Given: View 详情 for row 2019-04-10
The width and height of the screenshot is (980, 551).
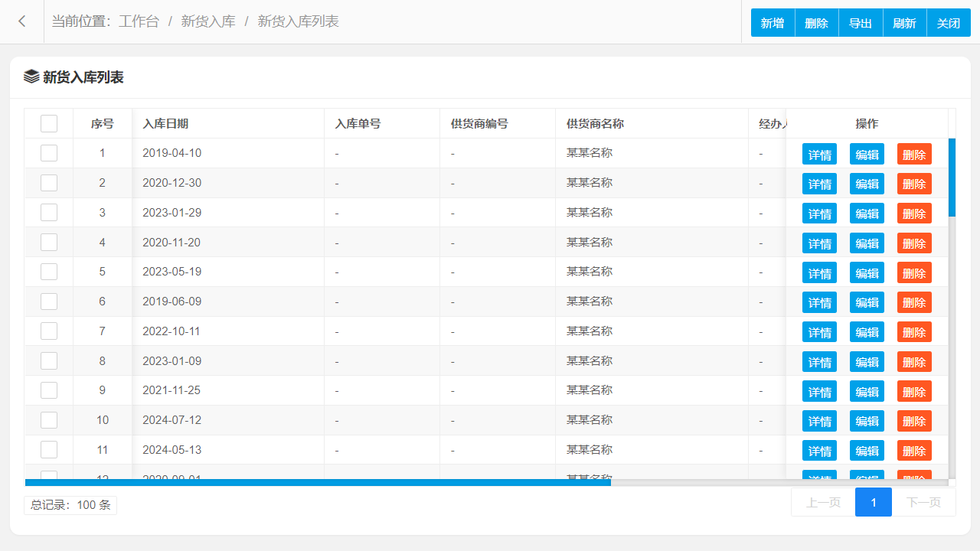Looking at the screenshot, I should [819, 154].
